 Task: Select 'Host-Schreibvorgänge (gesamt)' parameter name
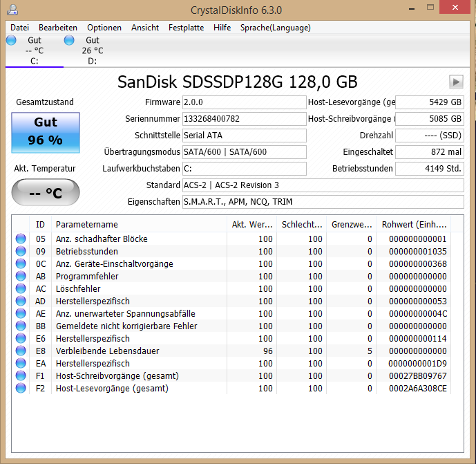pos(117,376)
